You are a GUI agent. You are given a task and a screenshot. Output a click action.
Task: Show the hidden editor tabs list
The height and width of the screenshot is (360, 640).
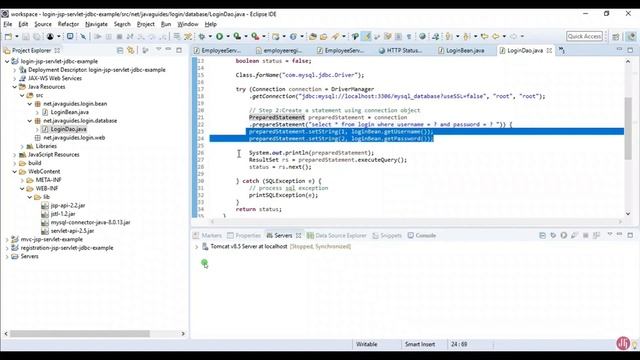[562, 50]
